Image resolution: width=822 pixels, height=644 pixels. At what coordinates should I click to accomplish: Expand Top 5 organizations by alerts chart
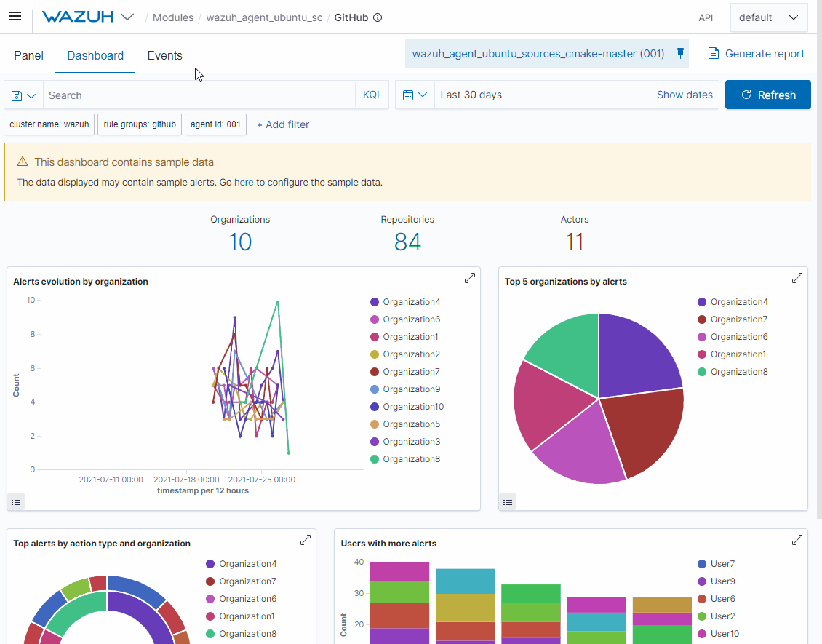[x=797, y=278]
